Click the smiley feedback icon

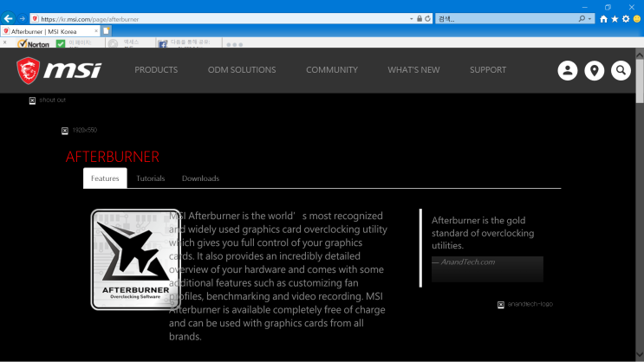[637, 19]
